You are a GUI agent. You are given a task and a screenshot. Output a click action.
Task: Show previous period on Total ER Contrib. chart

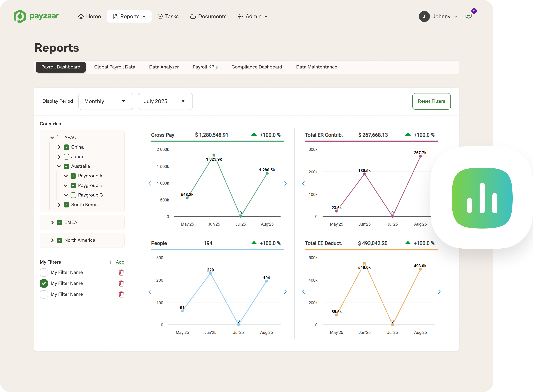tap(303, 184)
